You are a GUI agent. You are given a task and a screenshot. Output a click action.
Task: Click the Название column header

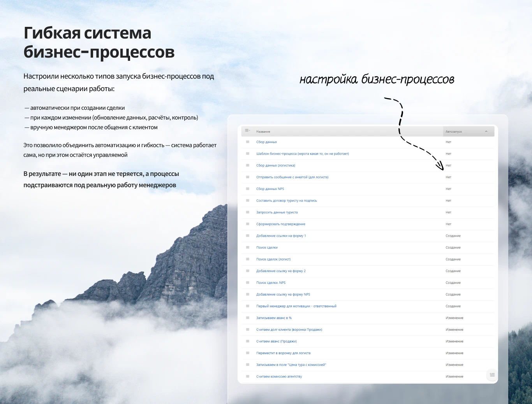263,132
